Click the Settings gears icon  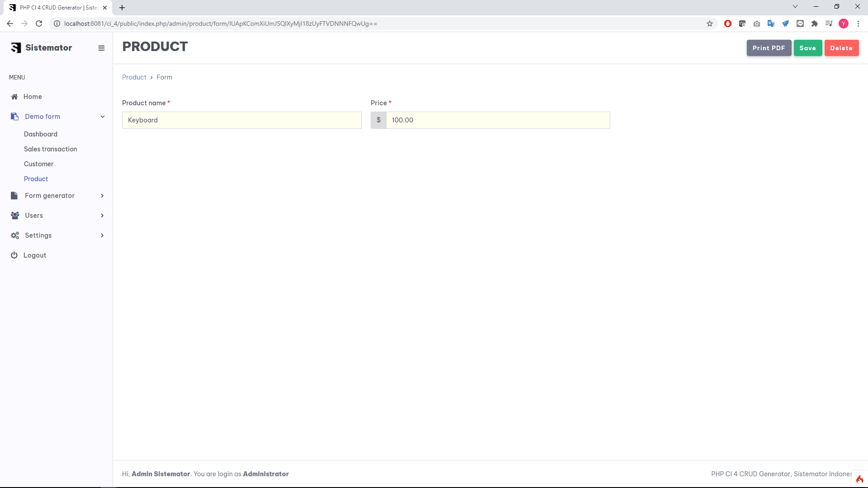point(15,235)
